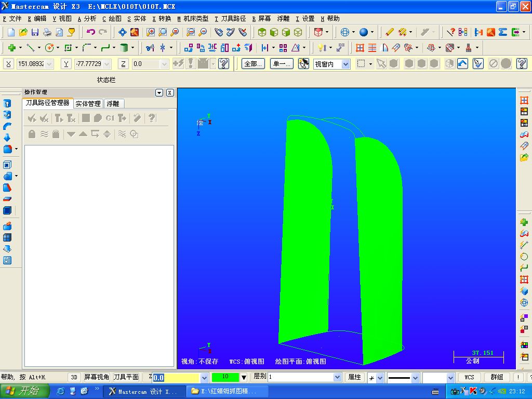
Task: Toggle the blue arrow back selection icon
Action: coord(463,64)
